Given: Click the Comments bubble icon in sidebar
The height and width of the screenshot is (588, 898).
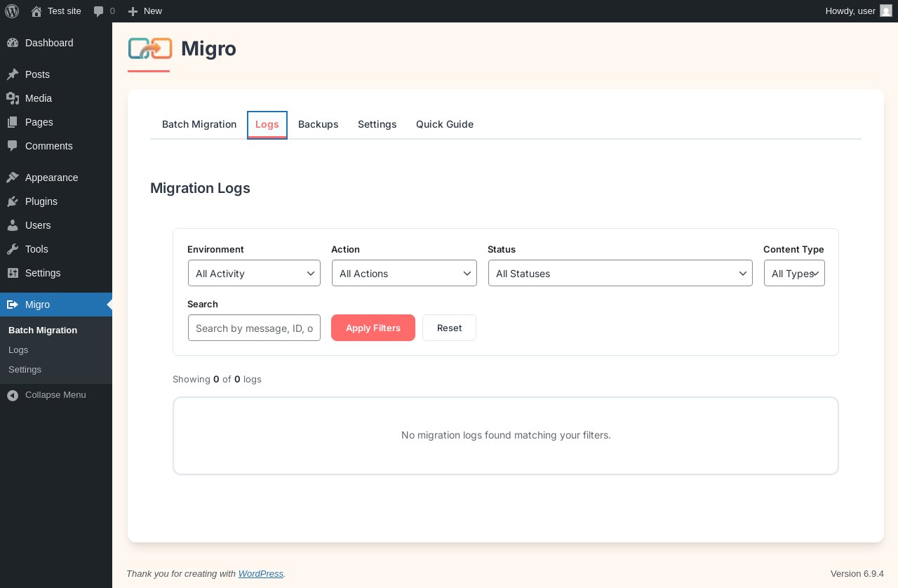Looking at the screenshot, I should pos(13,146).
